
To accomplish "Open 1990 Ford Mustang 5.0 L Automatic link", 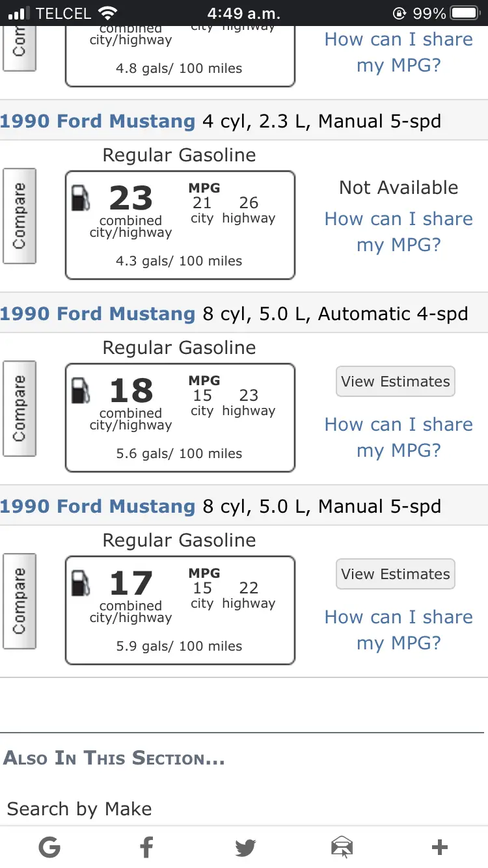I will 98,314.
